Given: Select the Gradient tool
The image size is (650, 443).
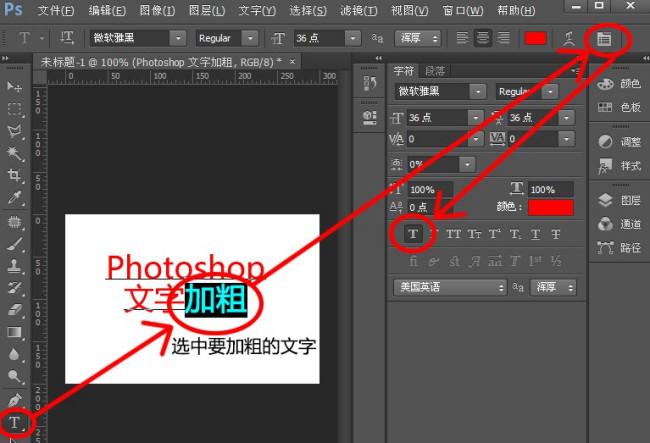Looking at the screenshot, I should [15, 332].
